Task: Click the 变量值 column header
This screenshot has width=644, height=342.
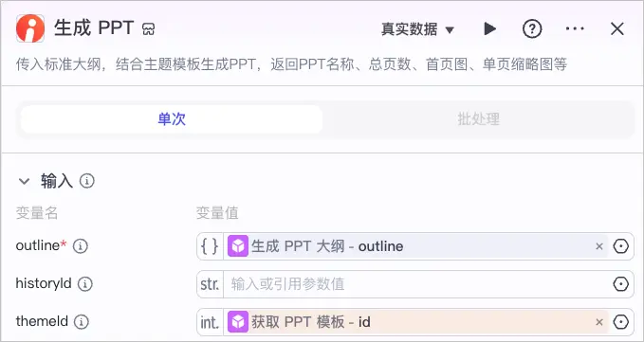Action: coord(217,213)
